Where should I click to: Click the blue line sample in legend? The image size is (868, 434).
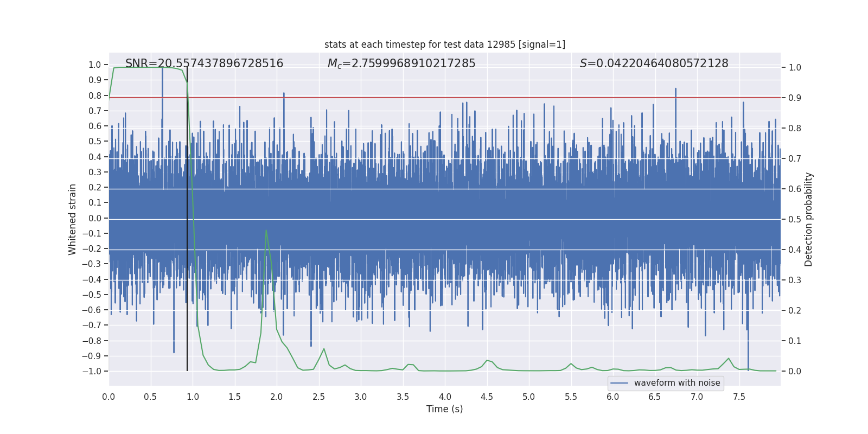[x=620, y=383]
